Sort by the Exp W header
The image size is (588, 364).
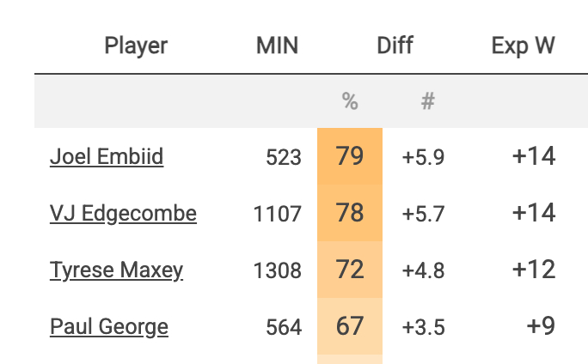[x=523, y=45]
